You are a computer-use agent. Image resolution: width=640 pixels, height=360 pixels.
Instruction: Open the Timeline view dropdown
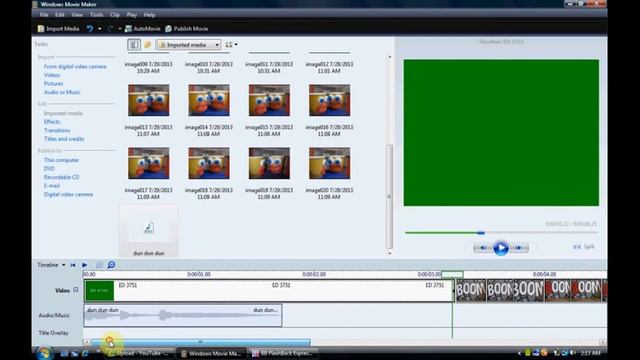[51, 265]
